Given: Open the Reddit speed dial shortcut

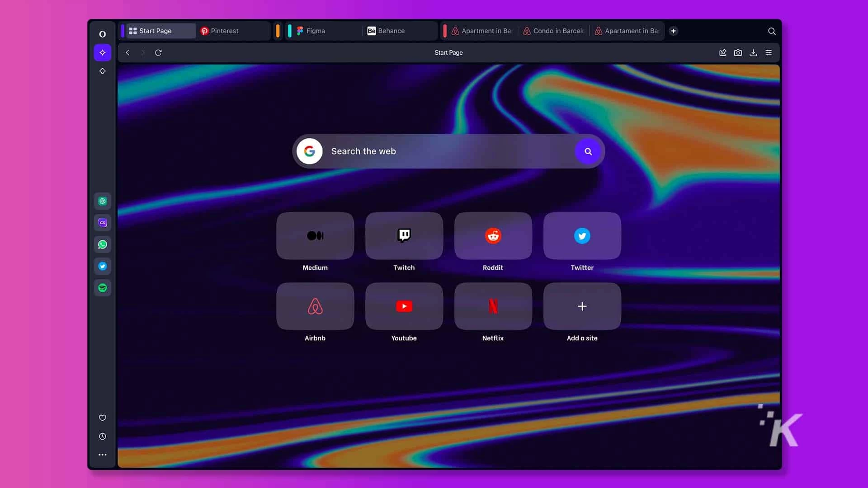Looking at the screenshot, I should [493, 235].
